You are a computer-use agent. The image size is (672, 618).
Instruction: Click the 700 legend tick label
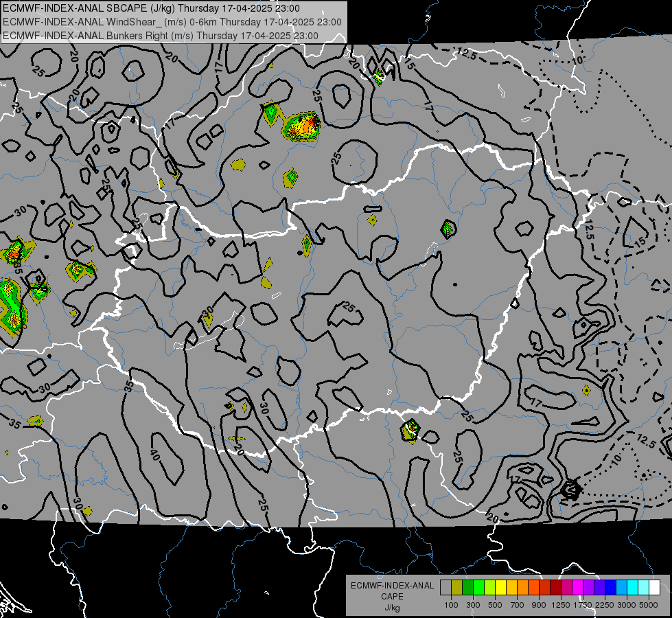pyautogui.click(x=517, y=605)
